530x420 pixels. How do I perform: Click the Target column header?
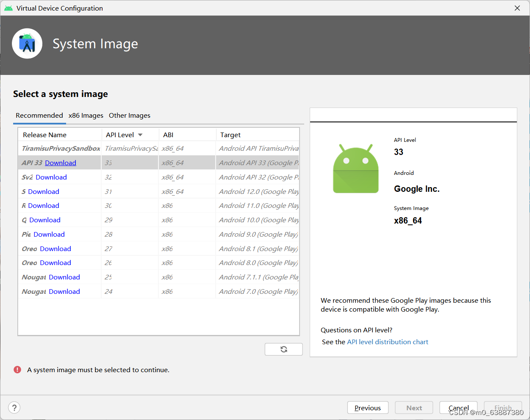click(x=258, y=135)
